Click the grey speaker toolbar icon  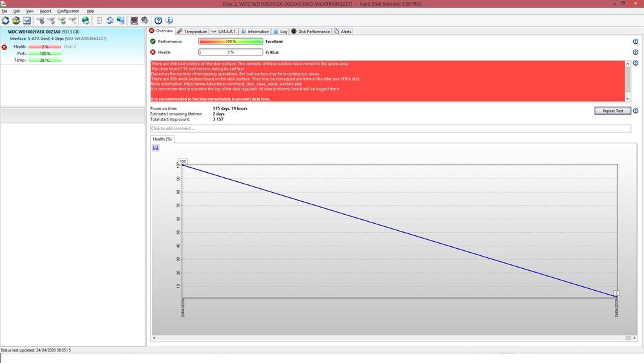click(144, 20)
